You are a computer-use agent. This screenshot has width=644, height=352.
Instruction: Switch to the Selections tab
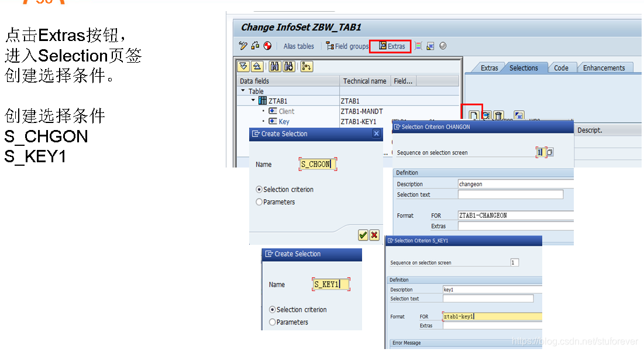(524, 68)
